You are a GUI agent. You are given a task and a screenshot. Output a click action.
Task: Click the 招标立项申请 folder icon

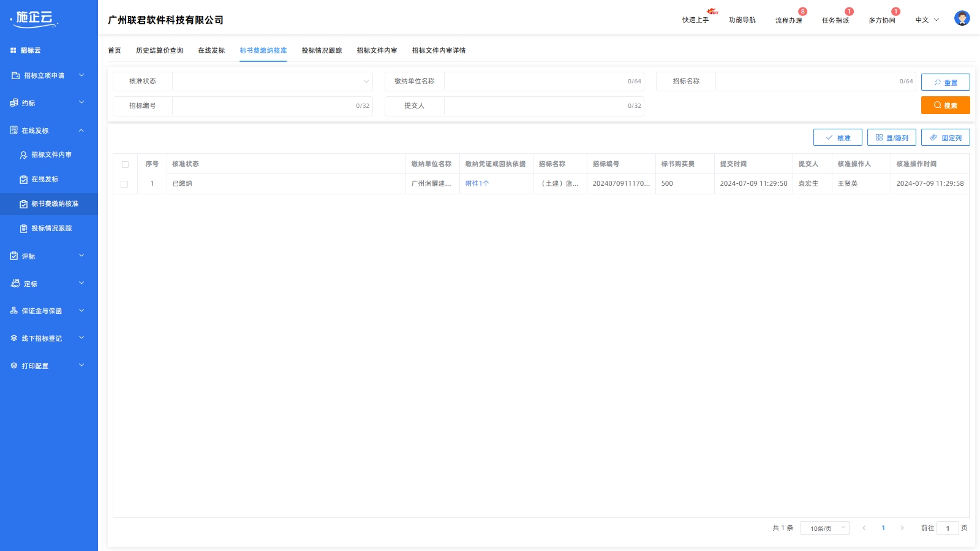16,75
